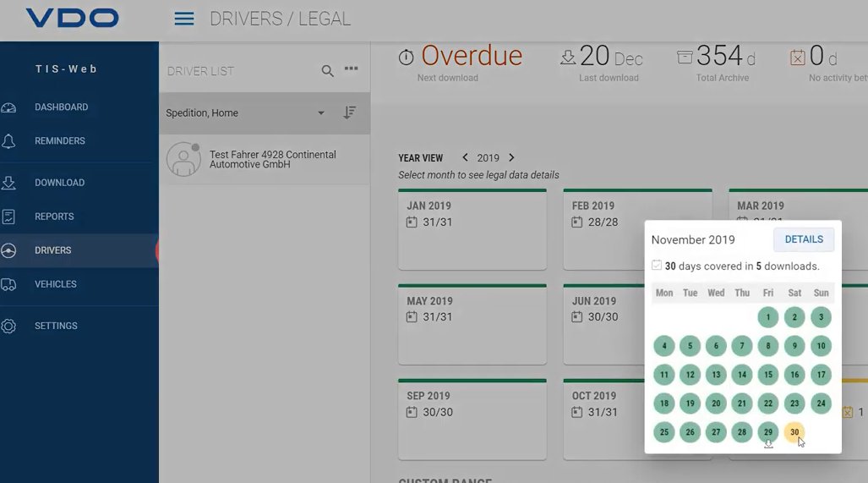The image size is (868, 483).
Task: Select November 13 day circle
Action: tap(717, 375)
